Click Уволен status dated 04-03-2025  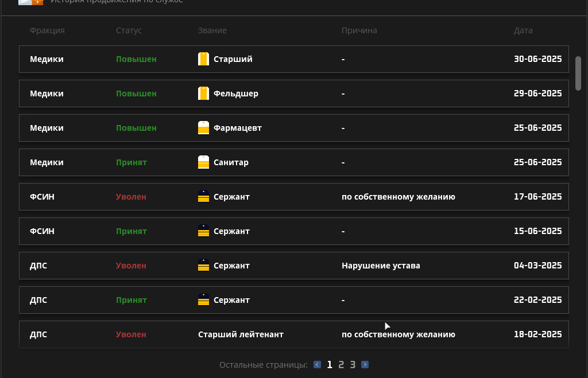pyautogui.click(x=131, y=266)
